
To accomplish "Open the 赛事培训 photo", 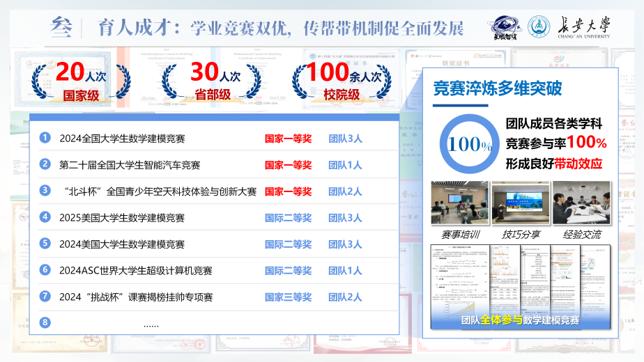I will [460, 203].
